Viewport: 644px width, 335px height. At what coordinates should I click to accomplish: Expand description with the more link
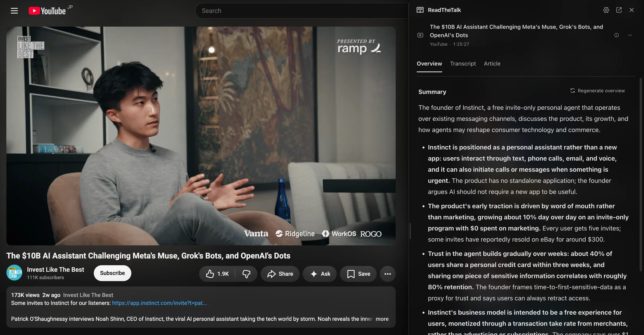click(x=382, y=319)
